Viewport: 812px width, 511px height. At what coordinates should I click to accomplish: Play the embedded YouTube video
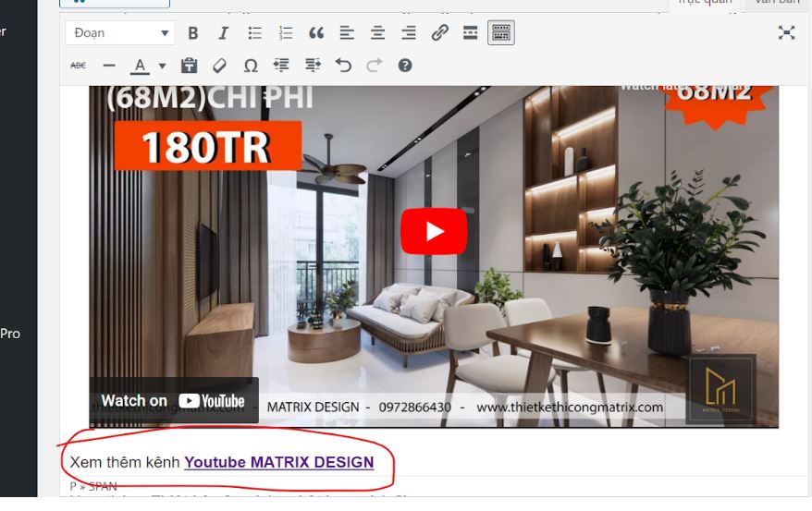[x=433, y=231]
